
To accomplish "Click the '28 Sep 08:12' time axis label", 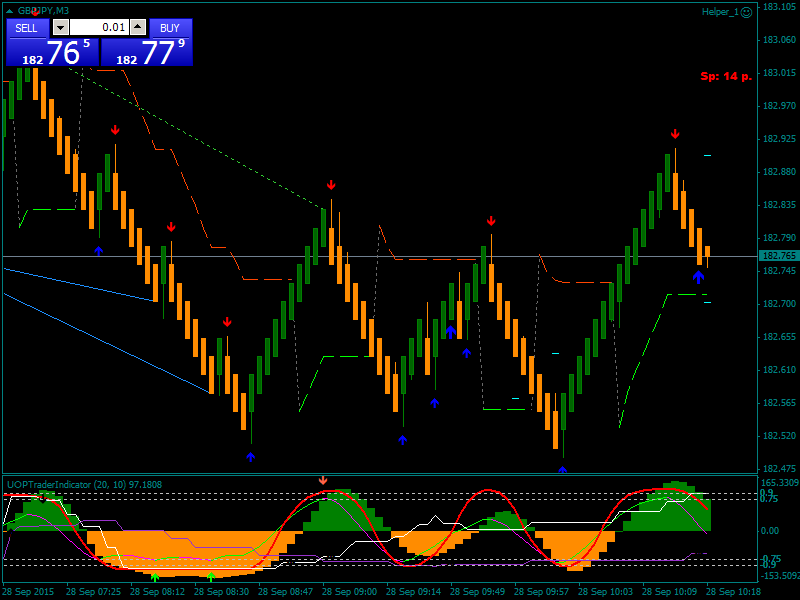I will (x=157, y=592).
